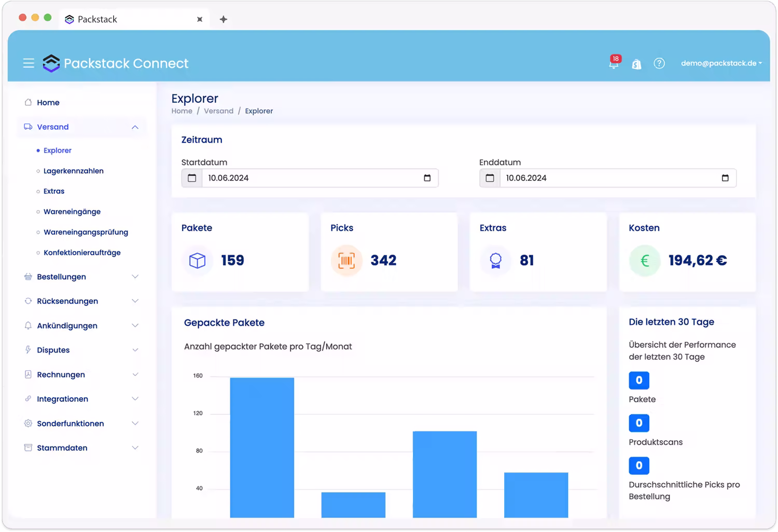
Task: Click the Home breadcrumb link
Action: click(x=182, y=110)
